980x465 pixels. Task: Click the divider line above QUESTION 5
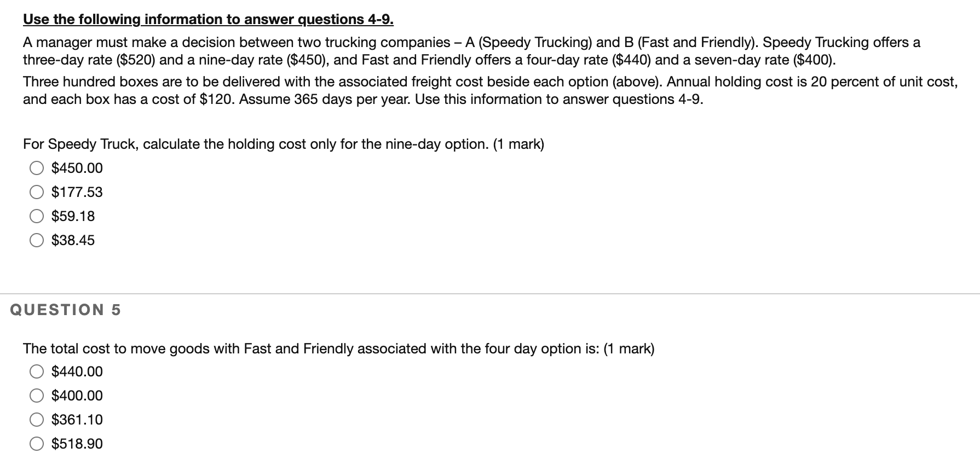pyautogui.click(x=490, y=294)
